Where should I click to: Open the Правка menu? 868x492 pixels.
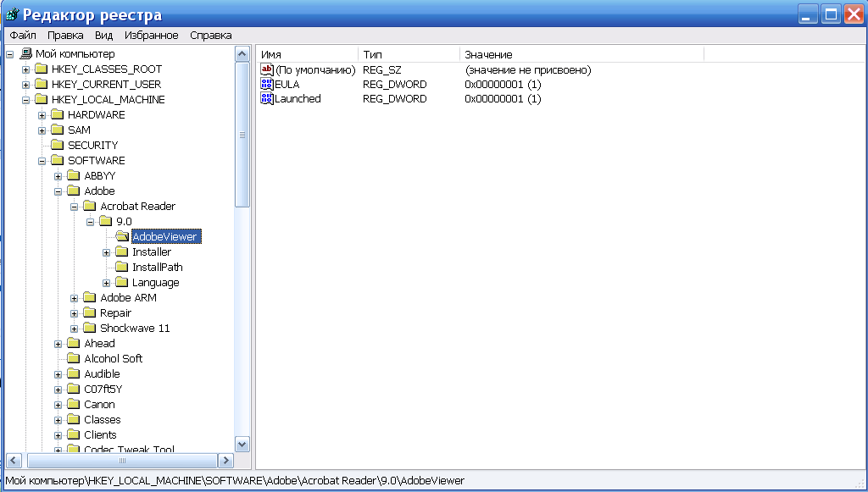(65, 36)
